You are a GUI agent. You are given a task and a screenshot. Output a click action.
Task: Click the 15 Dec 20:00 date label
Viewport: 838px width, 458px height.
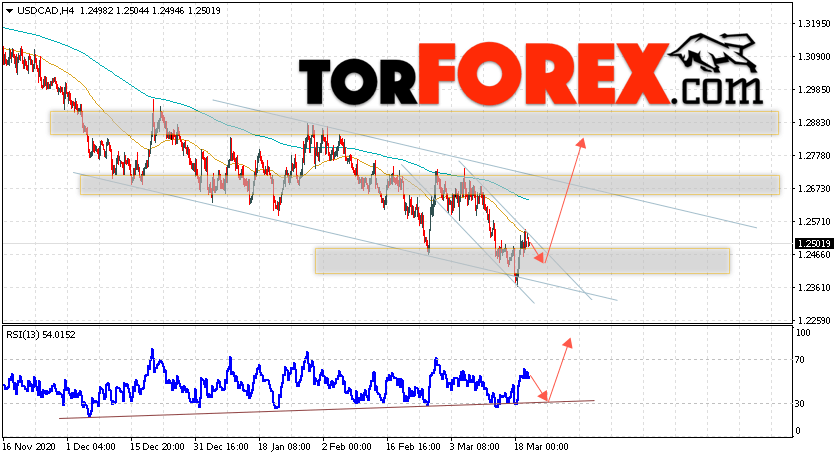point(158,447)
